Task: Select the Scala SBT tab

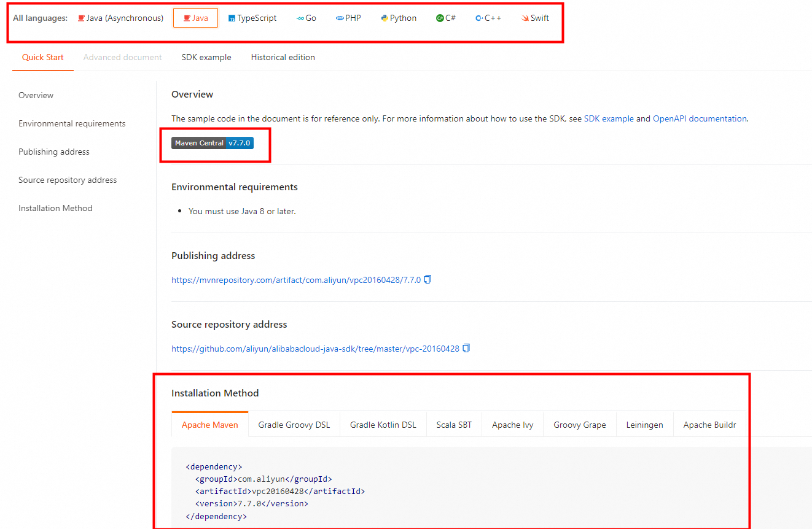Action: (454, 425)
